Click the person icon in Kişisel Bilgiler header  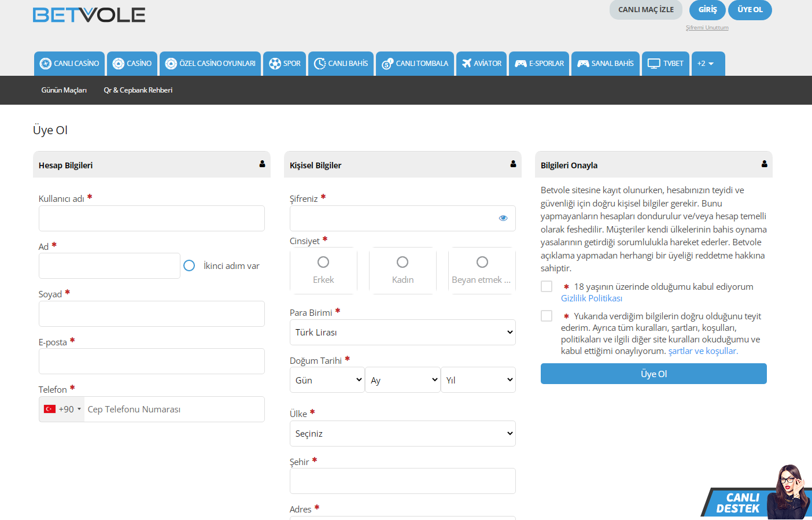coord(513,164)
